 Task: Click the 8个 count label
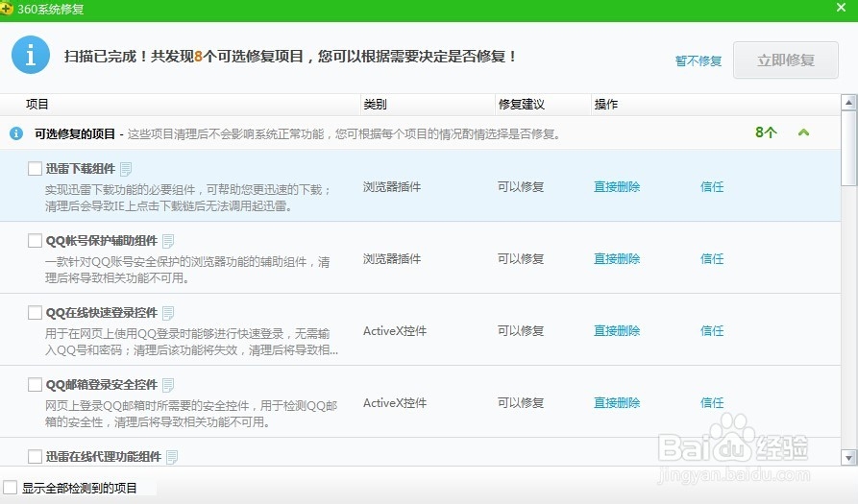766,132
